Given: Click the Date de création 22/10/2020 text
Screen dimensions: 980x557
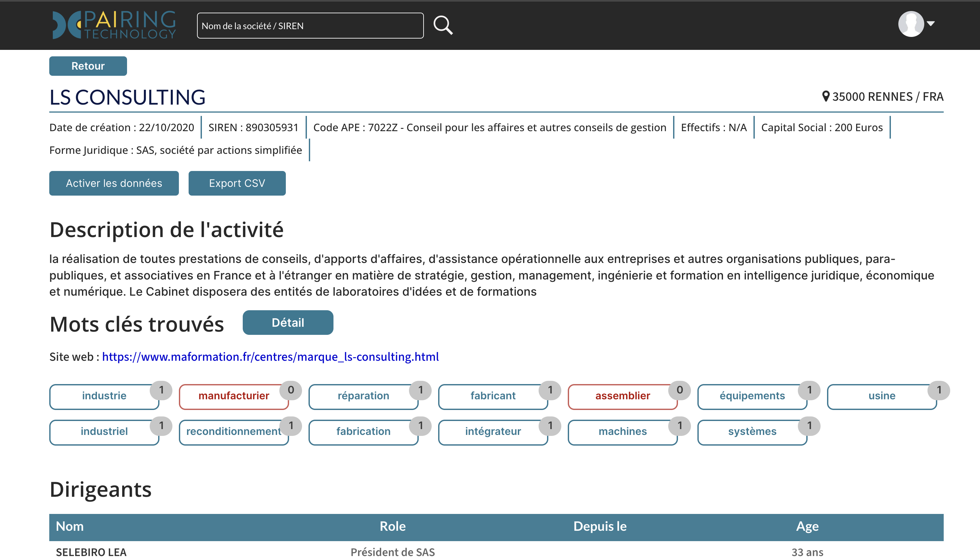Looking at the screenshot, I should click(122, 127).
